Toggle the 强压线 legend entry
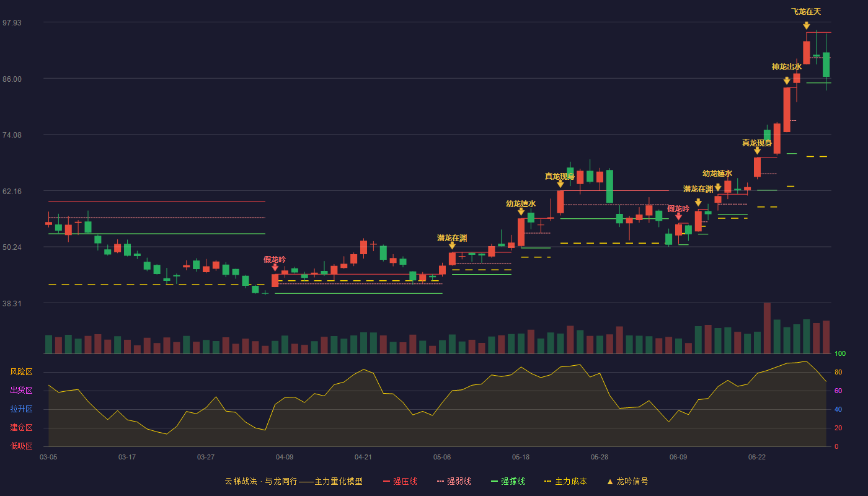 coord(400,481)
